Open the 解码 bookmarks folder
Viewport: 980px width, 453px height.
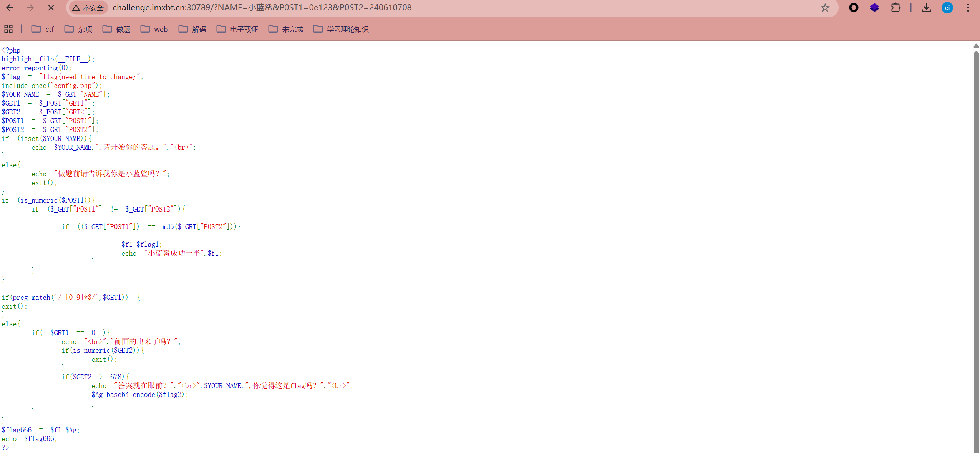pos(192,29)
